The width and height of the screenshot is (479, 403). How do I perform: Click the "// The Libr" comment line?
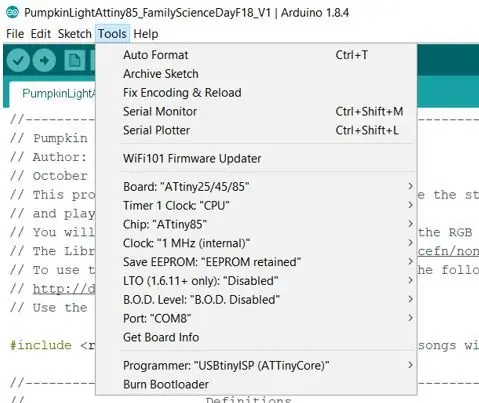click(52, 251)
